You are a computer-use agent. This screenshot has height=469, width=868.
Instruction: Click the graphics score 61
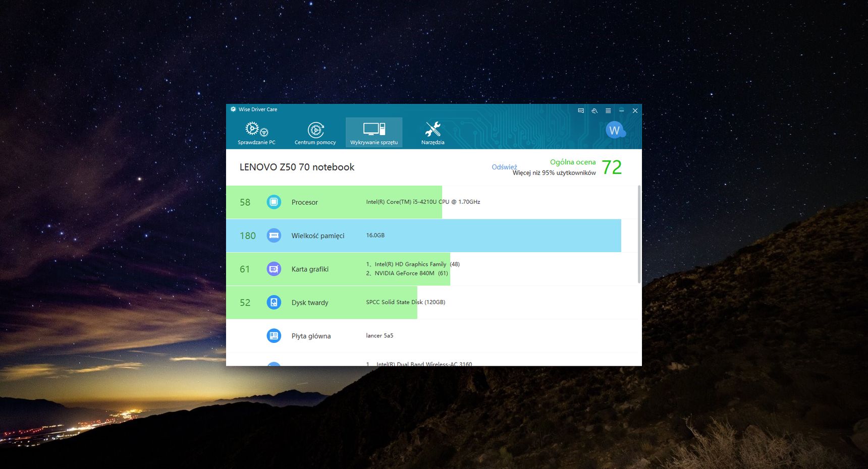click(245, 269)
